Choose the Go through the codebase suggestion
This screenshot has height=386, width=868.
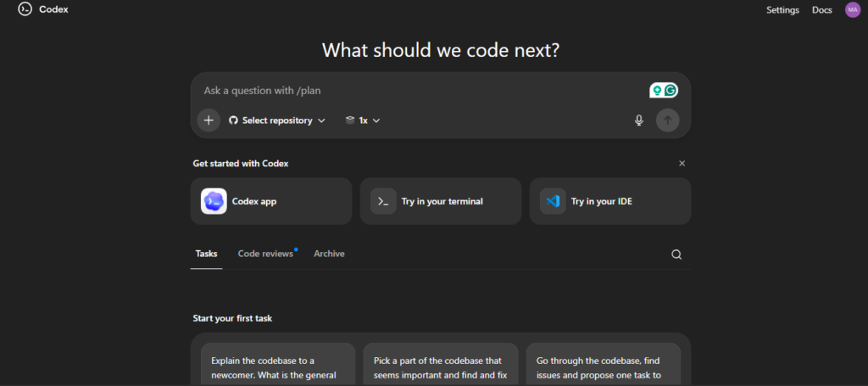pos(604,365)
